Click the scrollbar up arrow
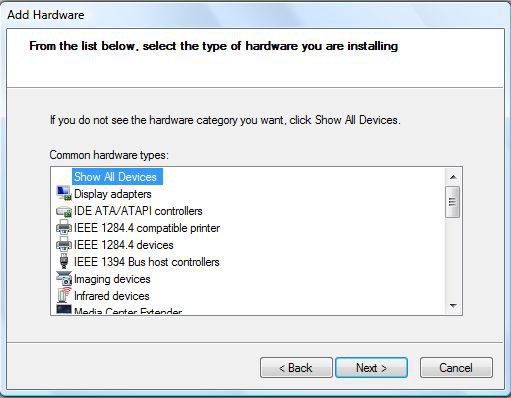The width and height of the screenshot is (511, 398). 453,177
